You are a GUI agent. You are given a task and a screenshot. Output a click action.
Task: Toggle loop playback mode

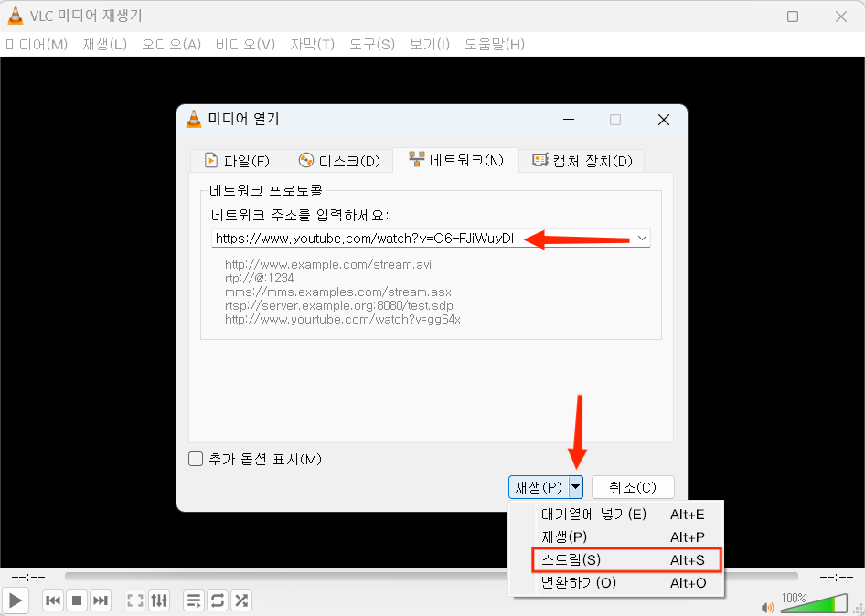pos(218,600)
